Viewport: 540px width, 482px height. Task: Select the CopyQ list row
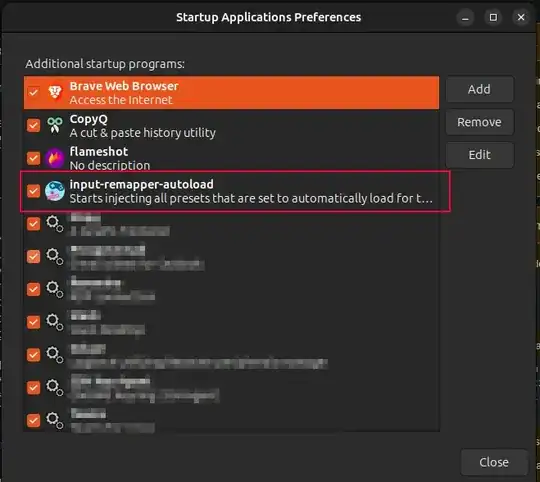(231, 125)
